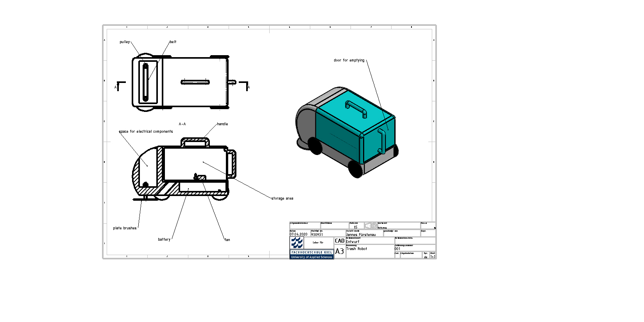Click the large A3 paper size mark
644x322 pixels.
pyautogui.click(x=340, y=252)
